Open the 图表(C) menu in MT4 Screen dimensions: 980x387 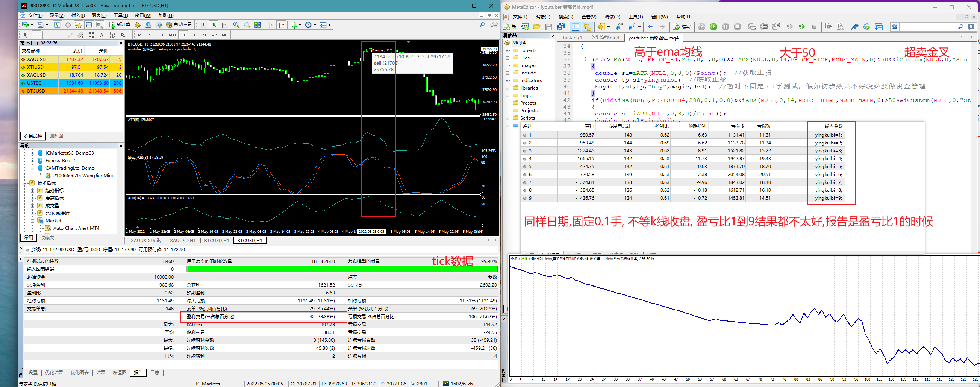pos(99,15)
